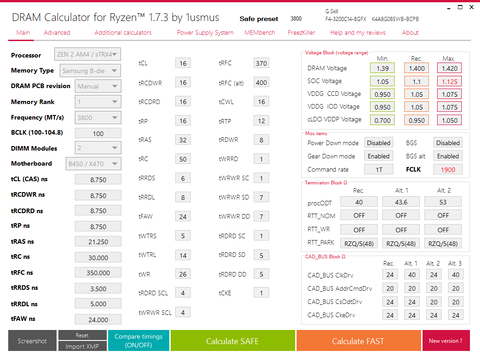Click BGS alt Enabled value

point(448,156)
